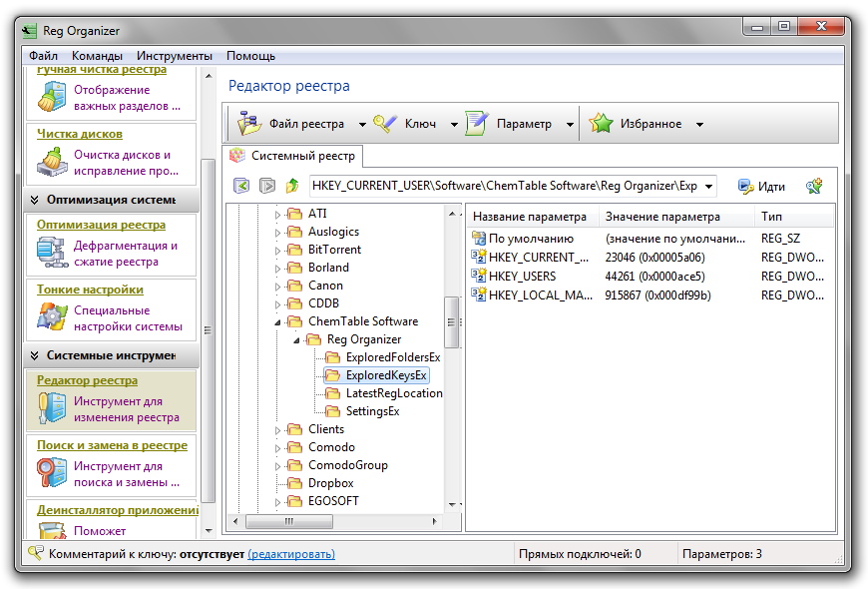868x589 pixels.
Task: Collapse the ChemTable Software tree node
Action: point(278,321)
